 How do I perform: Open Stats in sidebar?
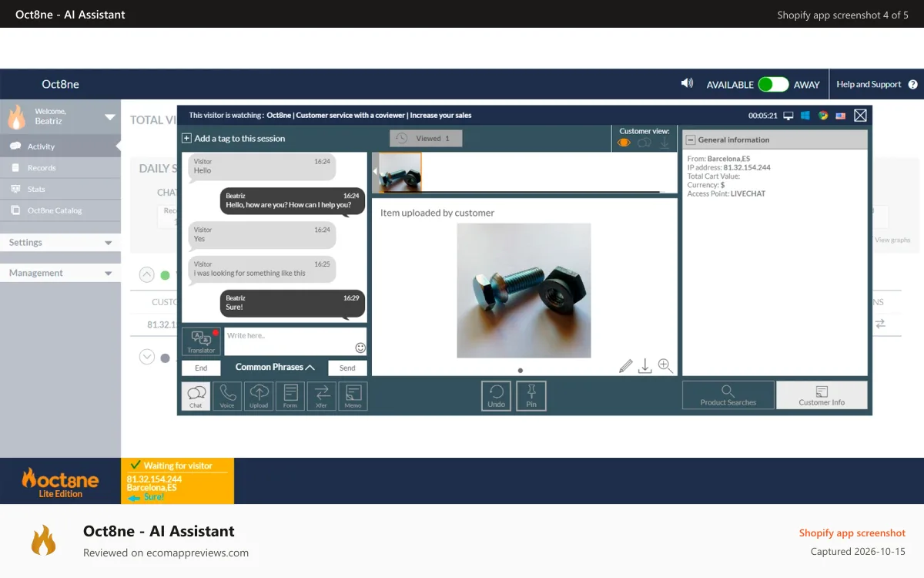pos(60,189)
